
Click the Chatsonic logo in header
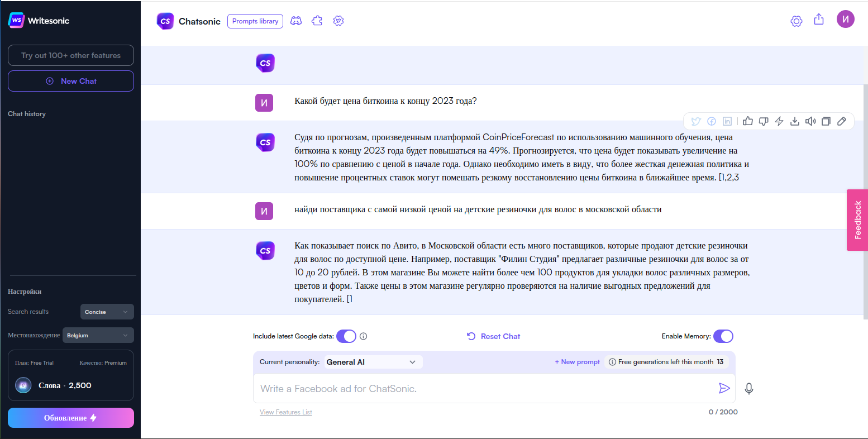[x=189, y=21]
